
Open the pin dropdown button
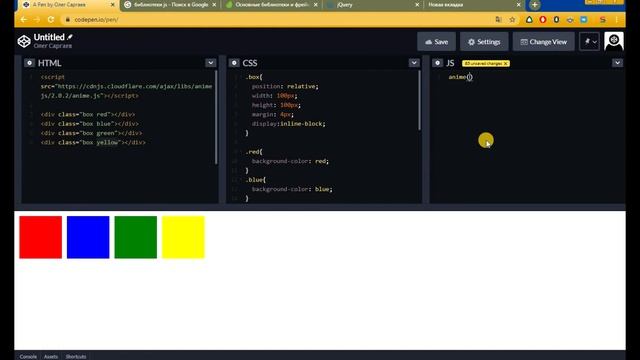[x=590, y=42]
